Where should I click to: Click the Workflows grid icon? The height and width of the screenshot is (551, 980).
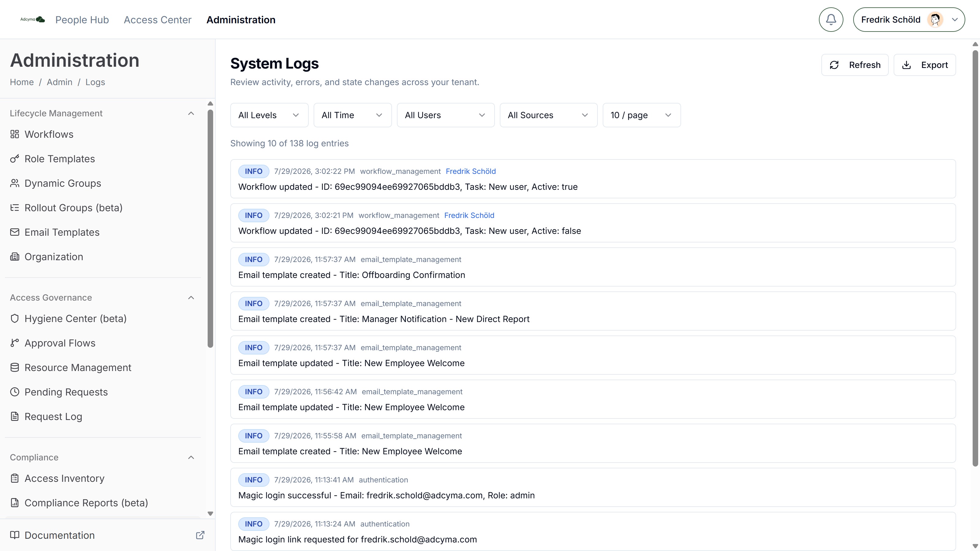tap(14, 134)
